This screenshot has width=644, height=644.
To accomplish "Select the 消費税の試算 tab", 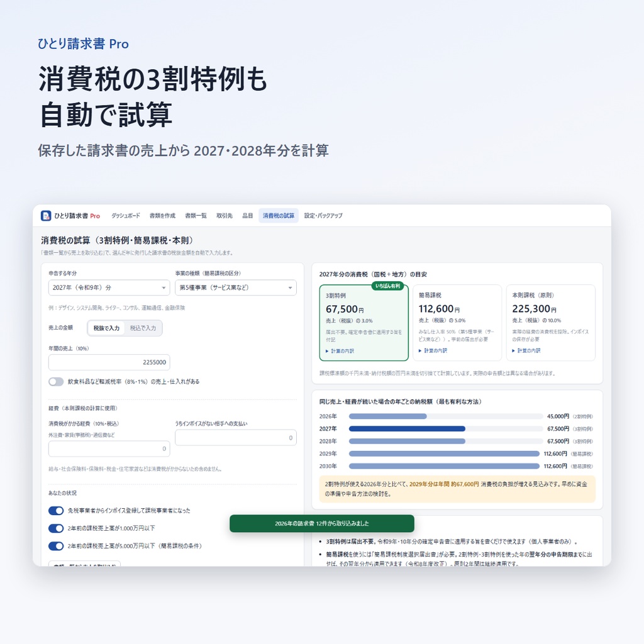I will tap(279, 216).
